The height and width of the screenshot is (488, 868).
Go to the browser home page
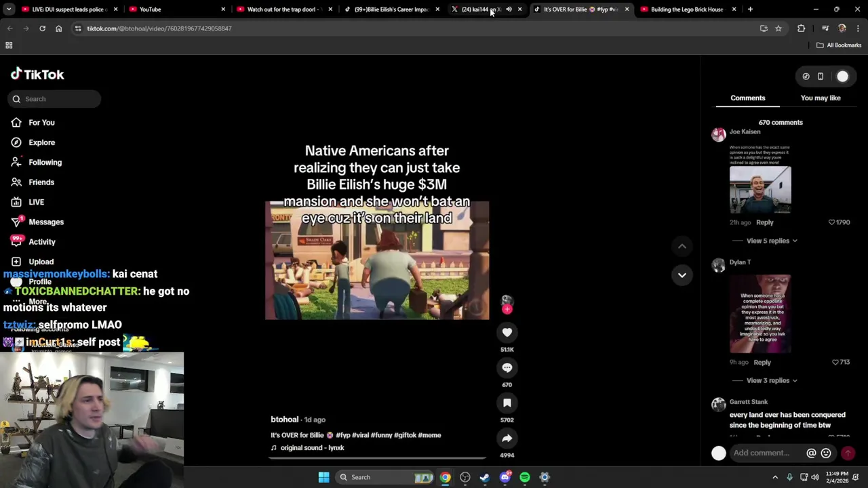point(58,28)
